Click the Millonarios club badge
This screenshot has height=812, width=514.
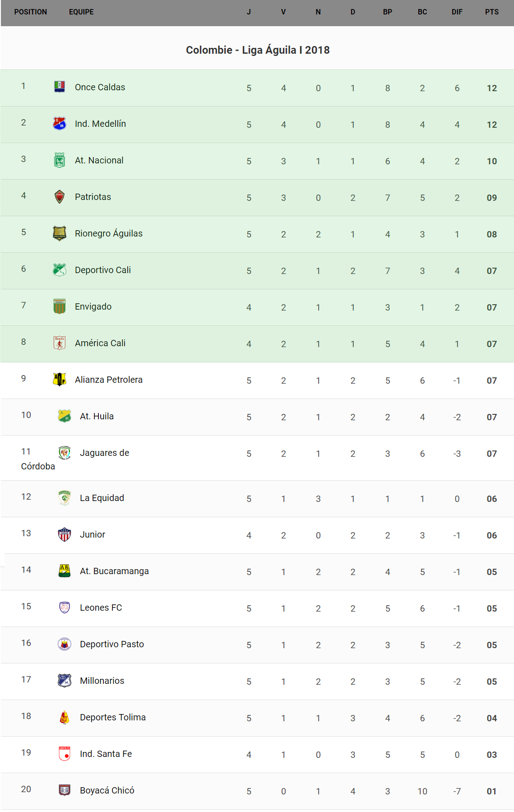point(65,681)
